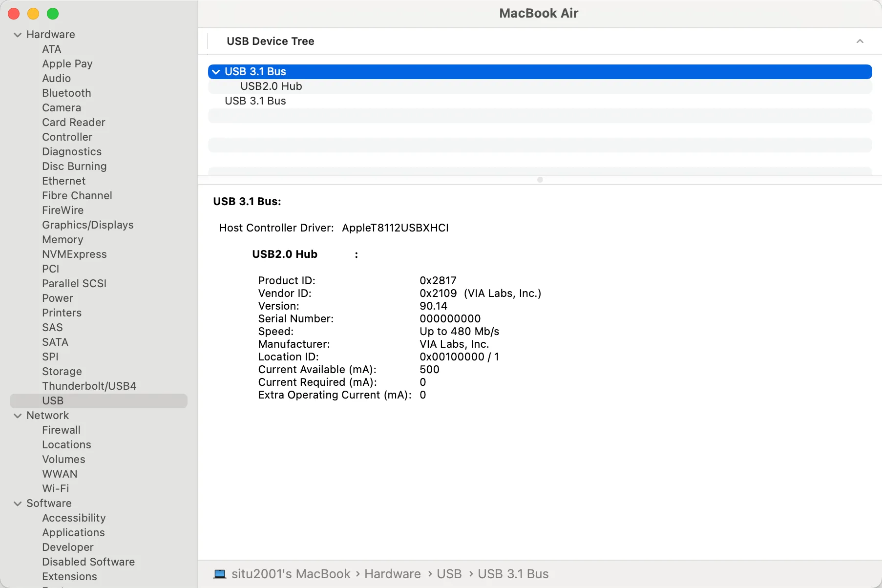The width and height of the screenshot is (882, 588).
Task: Click the USB Device Tree column header
Action: pyautogui.click(x=270, y=42)
